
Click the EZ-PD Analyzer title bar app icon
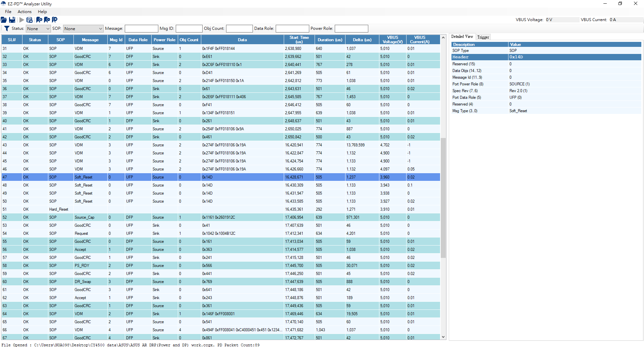4,4
